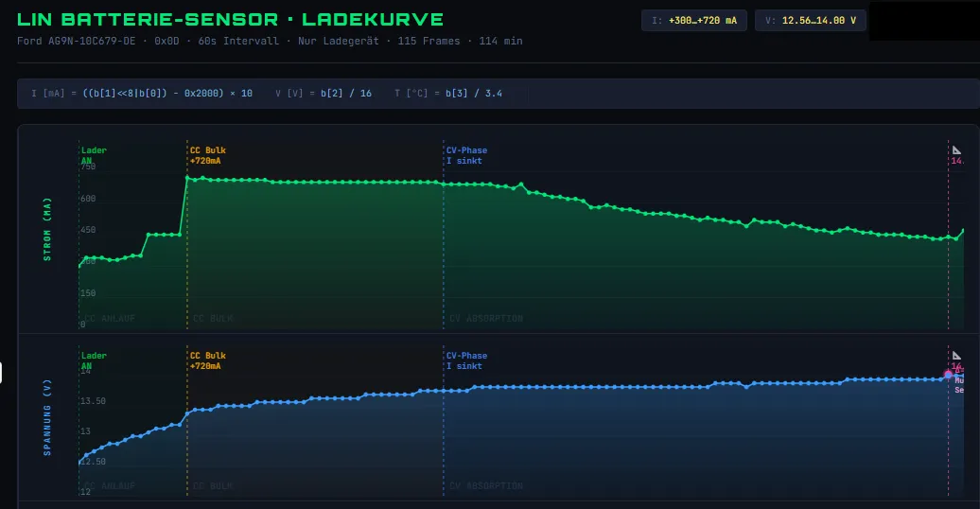The width and height of the screenshot is (980, 509).
Task: Click the SPANNUNG (V) axis label
Action: point(47,417)
